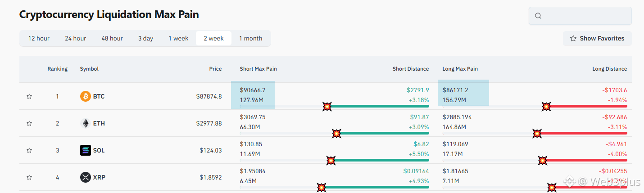Click ETH long max pain explosion marker
Image resolution: width=644 pixels, height=193 pixels.
pos(537,133)
